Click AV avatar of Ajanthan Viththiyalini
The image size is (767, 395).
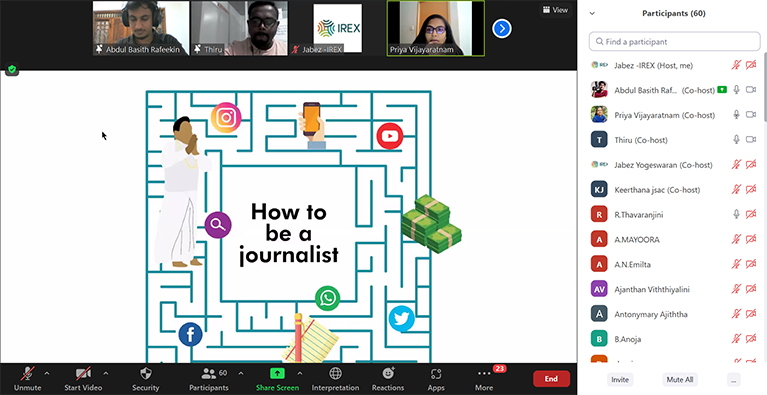tap(599, 289)
